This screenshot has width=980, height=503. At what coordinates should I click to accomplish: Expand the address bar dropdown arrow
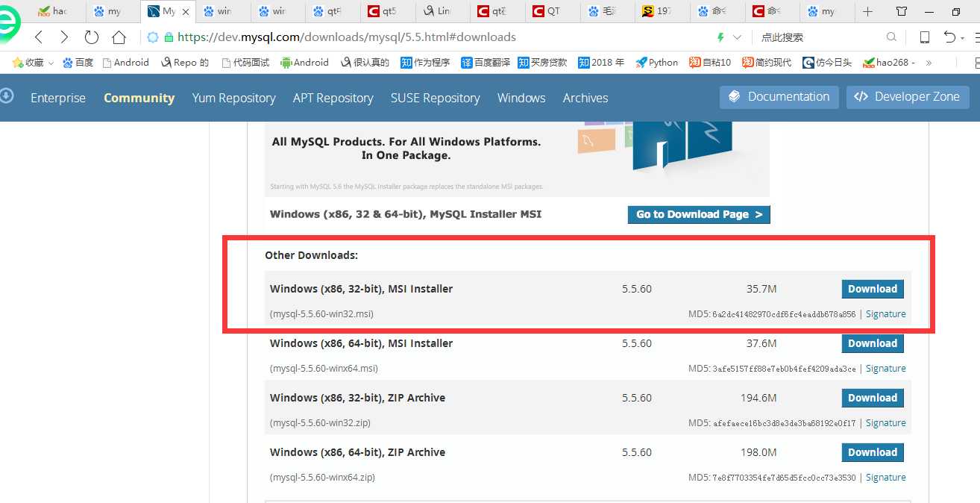click(738, 37)
